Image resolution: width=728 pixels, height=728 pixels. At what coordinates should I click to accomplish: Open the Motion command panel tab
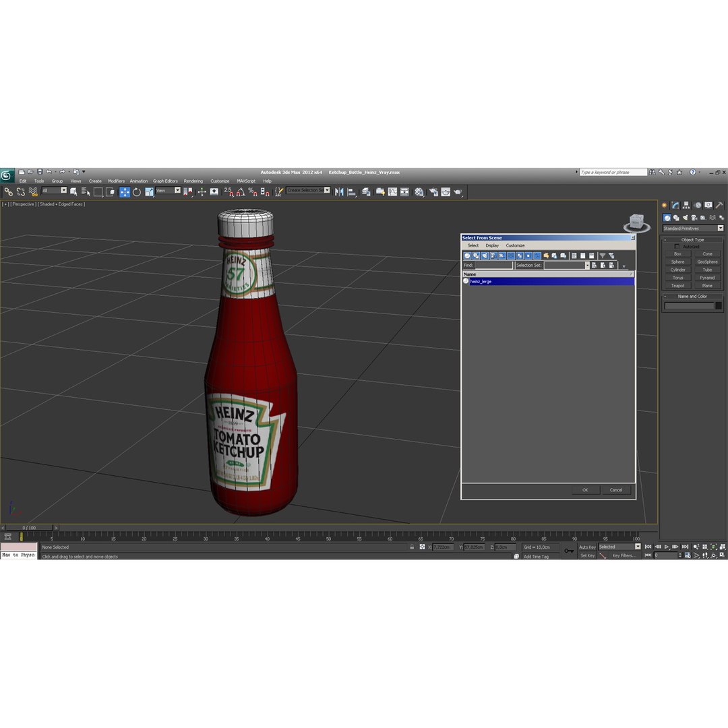698,205
